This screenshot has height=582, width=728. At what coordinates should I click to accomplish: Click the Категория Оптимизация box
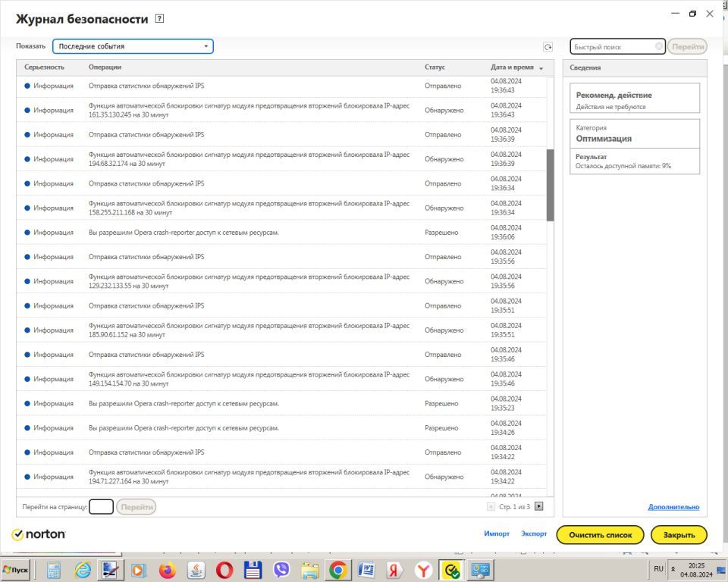pos(635,133)
